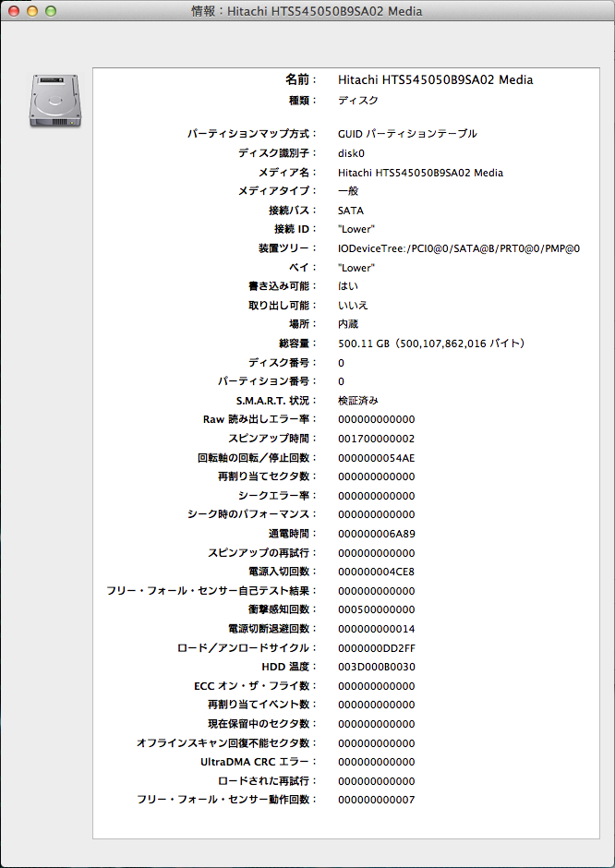
Task: Select the ディスク番号 value 0
Action: (341, 363)
